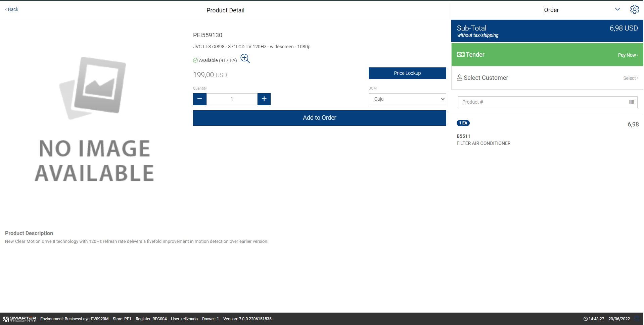Click the magnifier icon beside availability
The height and width of the screenshot is (325, 644).
[245, 59]
